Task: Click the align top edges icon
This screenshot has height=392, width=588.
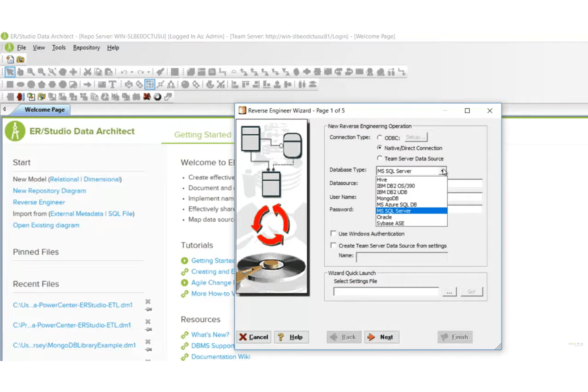Action: (x=246, y=84)
